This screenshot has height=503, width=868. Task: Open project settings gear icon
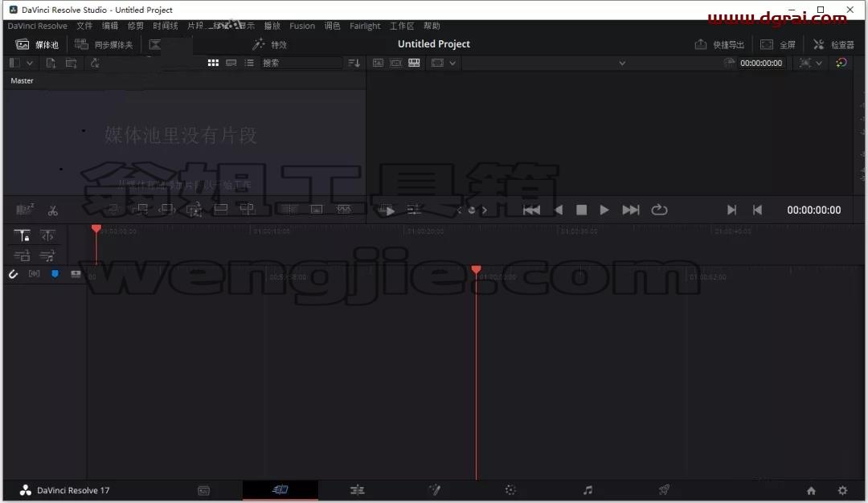tap(842, 490)
